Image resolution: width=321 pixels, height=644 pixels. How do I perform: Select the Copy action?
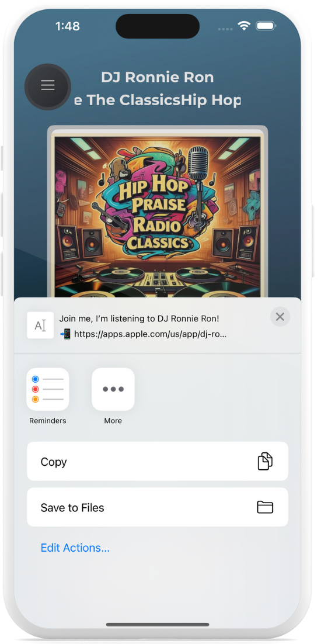click(158, 461)
